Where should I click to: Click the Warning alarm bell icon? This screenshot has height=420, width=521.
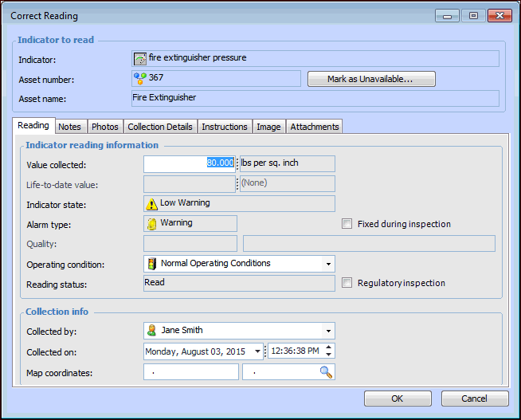152,224
